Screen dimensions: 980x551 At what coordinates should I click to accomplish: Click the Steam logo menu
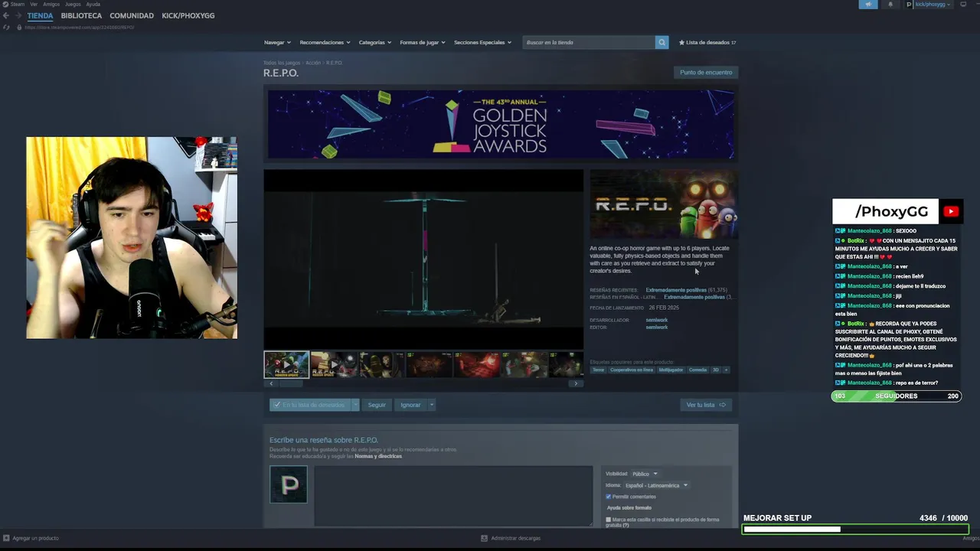(x=13, y=4)
